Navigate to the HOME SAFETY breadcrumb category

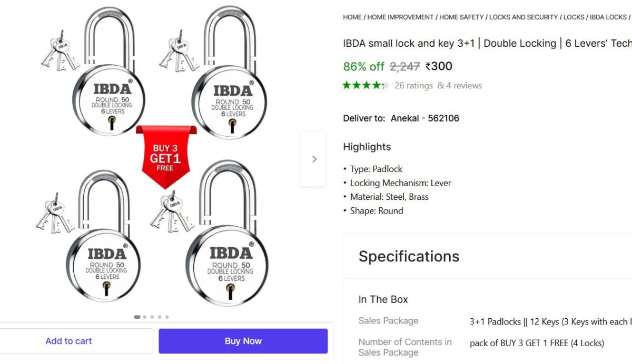pos(462,17)
